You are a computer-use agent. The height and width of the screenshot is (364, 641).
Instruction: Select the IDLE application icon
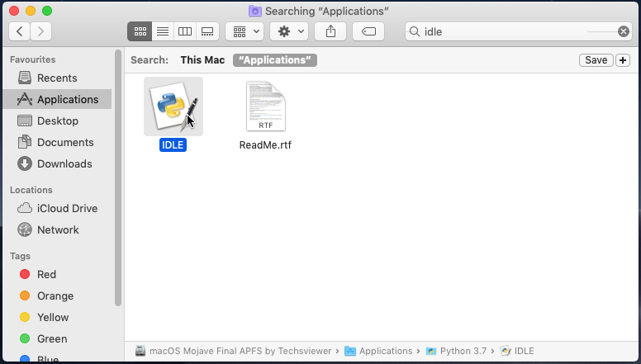tap(173, 106)
